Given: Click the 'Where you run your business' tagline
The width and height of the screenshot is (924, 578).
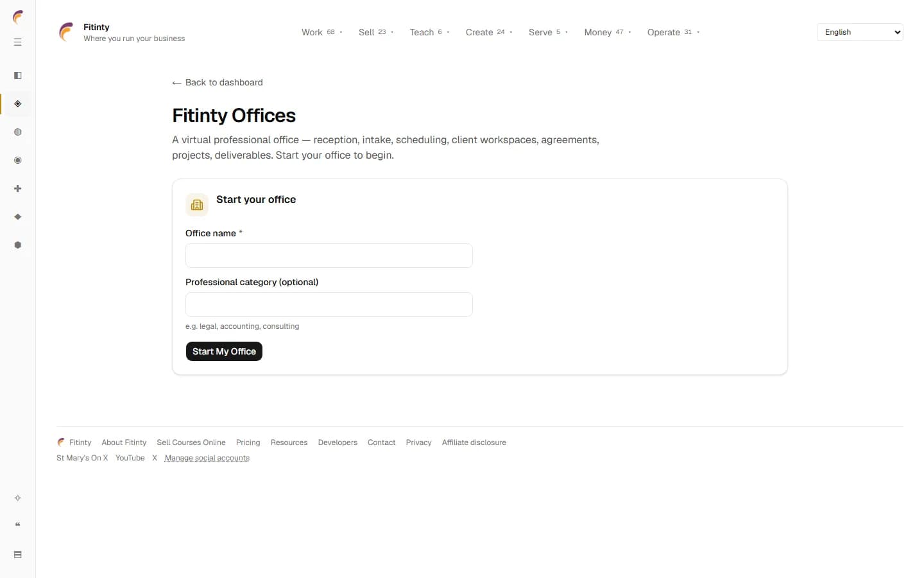Looking at the screenshot, I should 134,39.
